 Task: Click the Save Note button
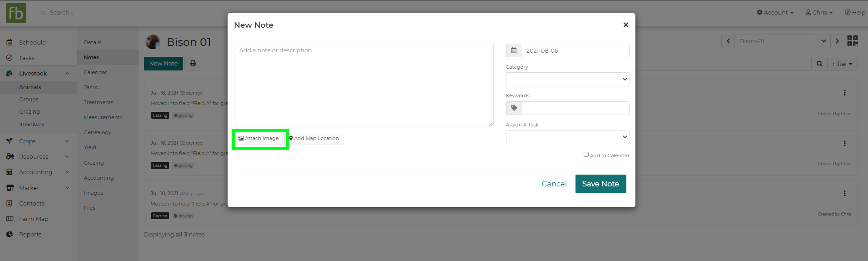tap(600, 184)
